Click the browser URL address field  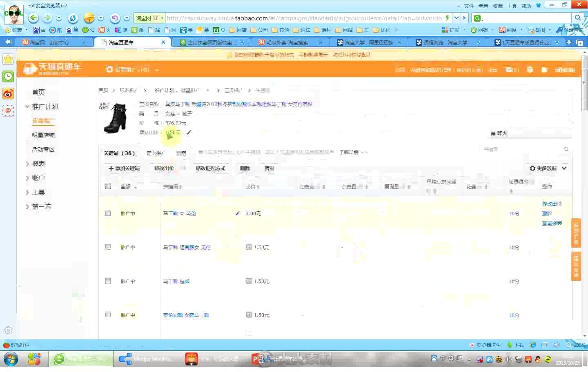coord(304,18)
